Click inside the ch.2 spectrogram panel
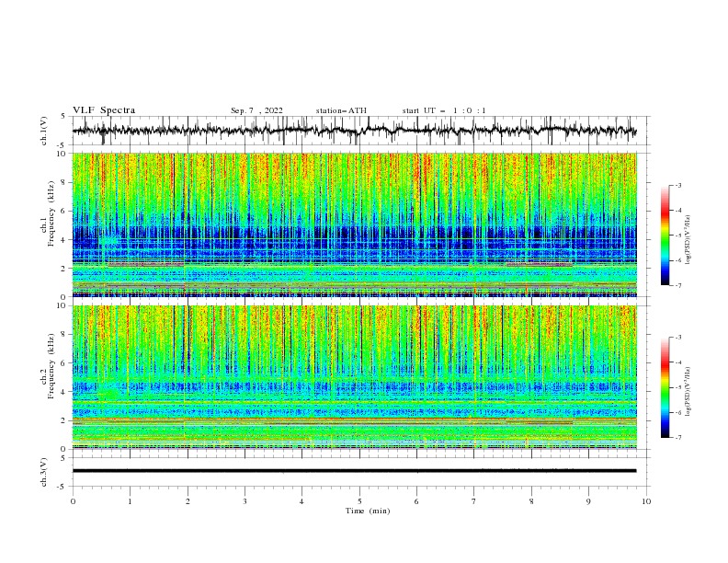The width and height of the screenshot is (728, 563). 354,377
